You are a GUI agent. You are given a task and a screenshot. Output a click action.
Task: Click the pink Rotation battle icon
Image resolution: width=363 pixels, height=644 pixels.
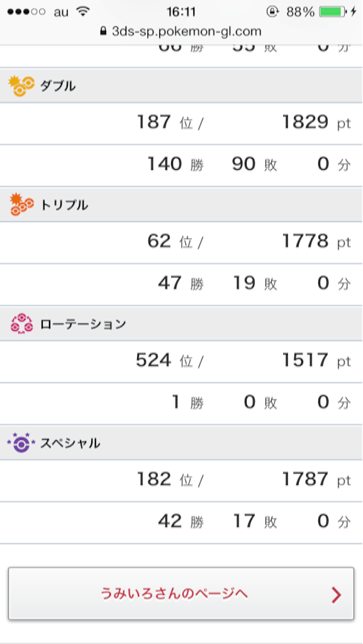[21, 324]
